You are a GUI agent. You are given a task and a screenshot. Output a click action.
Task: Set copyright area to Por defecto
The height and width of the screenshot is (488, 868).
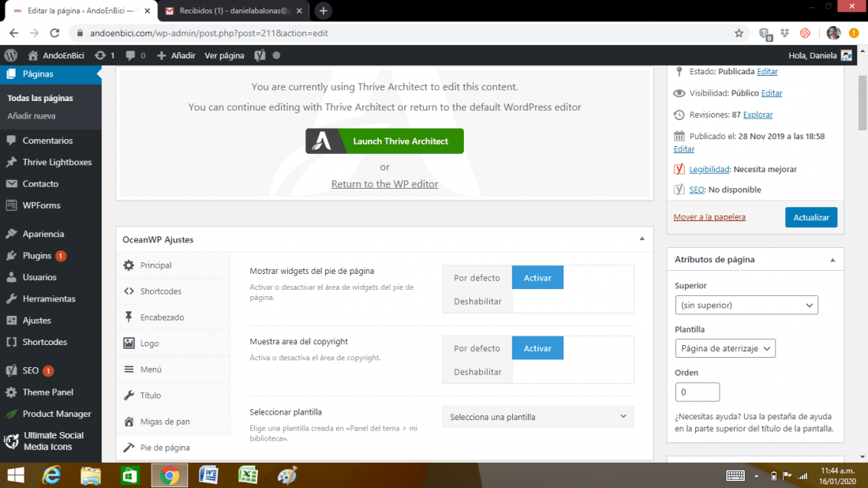[x=477, y=348]
